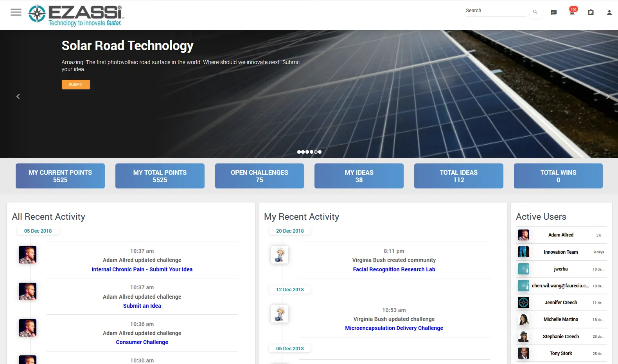Click 12 Dec 2018 date label
Image resolution: width=618 pixels, height=364 pixels.
[290, 290]
